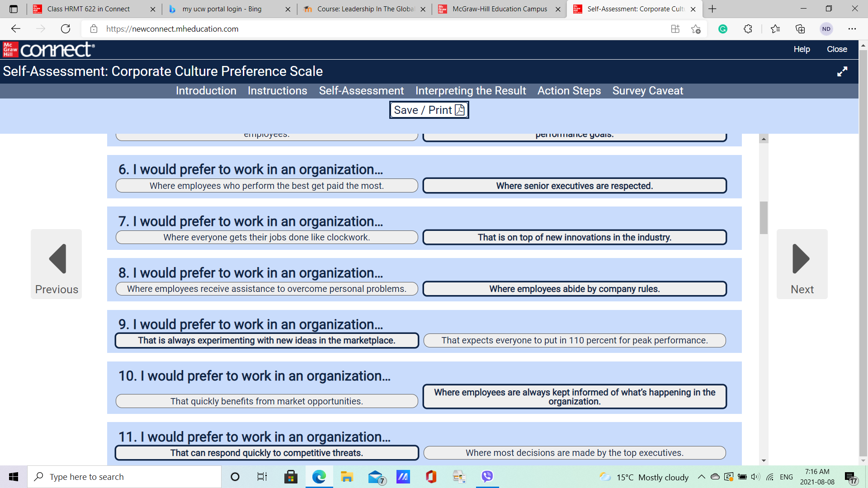Screen dimensions: 868x488
Task: Select 'Where senior executives are respected'
Action: point(575,186)
